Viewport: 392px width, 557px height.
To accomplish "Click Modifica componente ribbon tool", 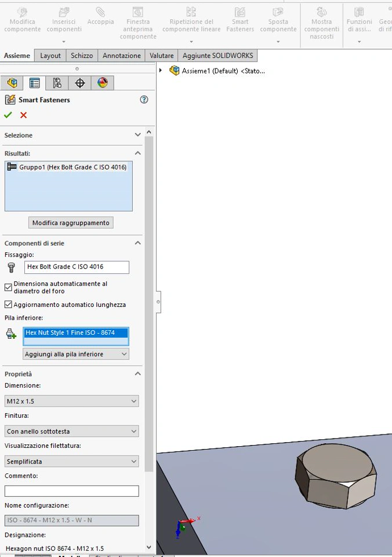I will [x=23, y=20].
